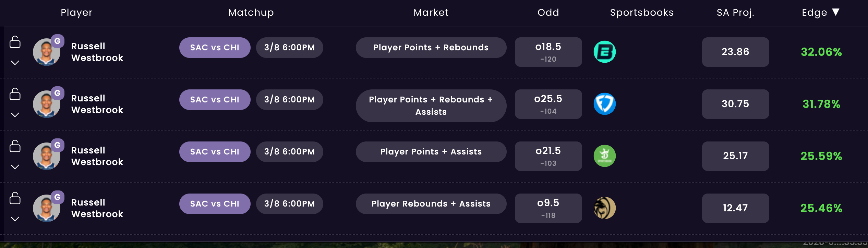Click Westbrook's avatar in Points + Rebounds row
This screenshot has width=868, height=248.
(46, 52)
